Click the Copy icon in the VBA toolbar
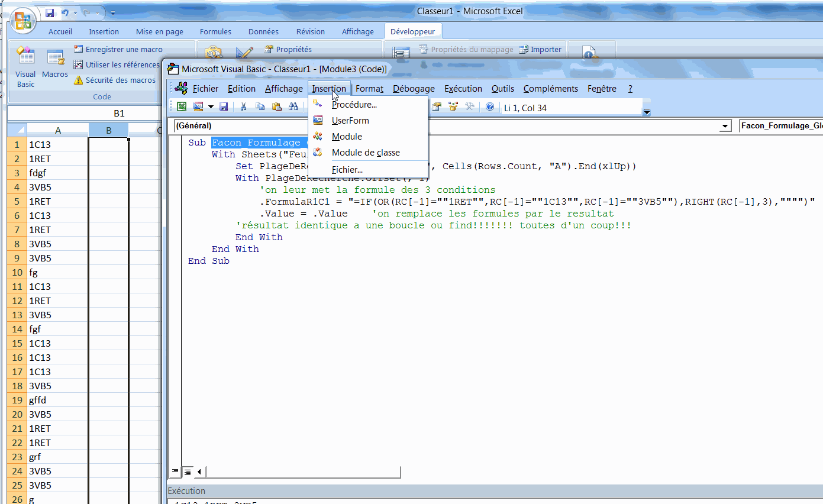This screenshot has width=823, height=504. click(260, 107)
